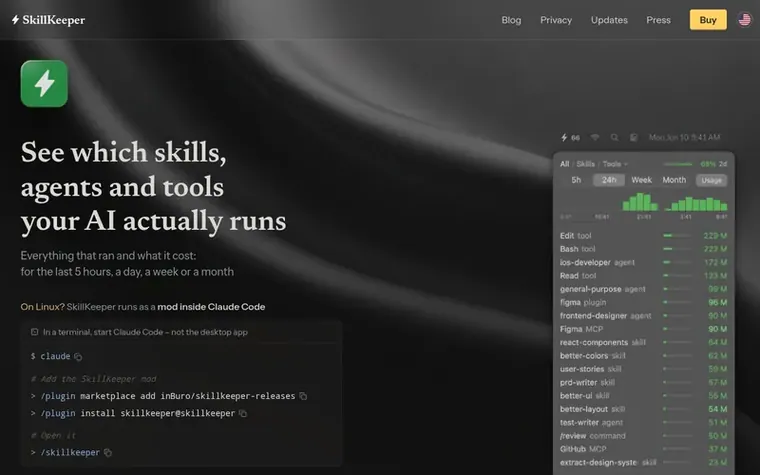Select the 'better-layout skill' row
Screen dimensions: 760x475
point(643,409)
